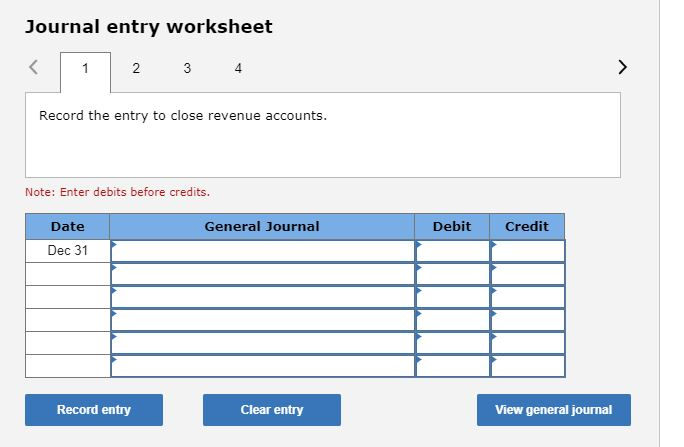This screenshot has width=684, height=447.
Task: Switch to worksheet tab 3
Action: [187, 68]
